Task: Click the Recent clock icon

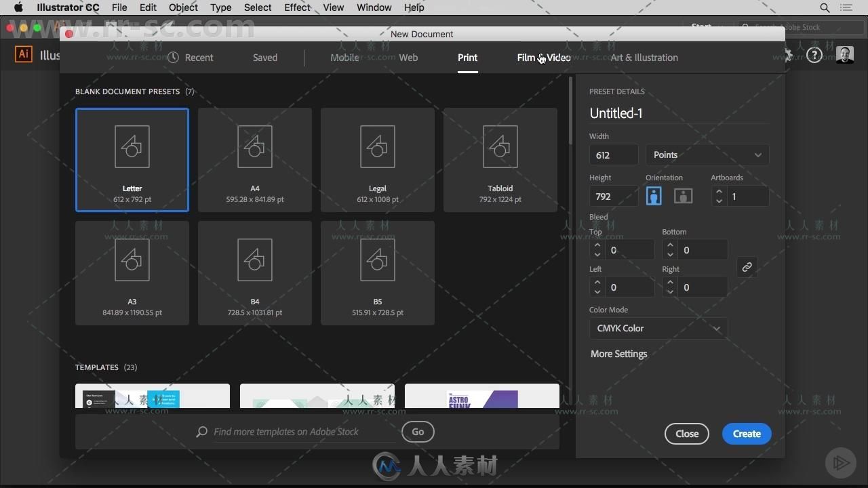Action: [174, 58]
